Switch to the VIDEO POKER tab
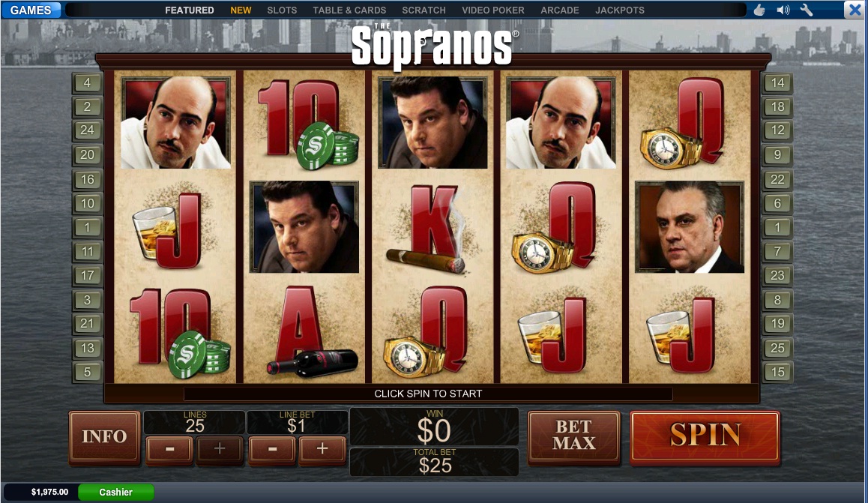This screenshot has width=868, height=503. pyautogui.click(x=492, y=10)
